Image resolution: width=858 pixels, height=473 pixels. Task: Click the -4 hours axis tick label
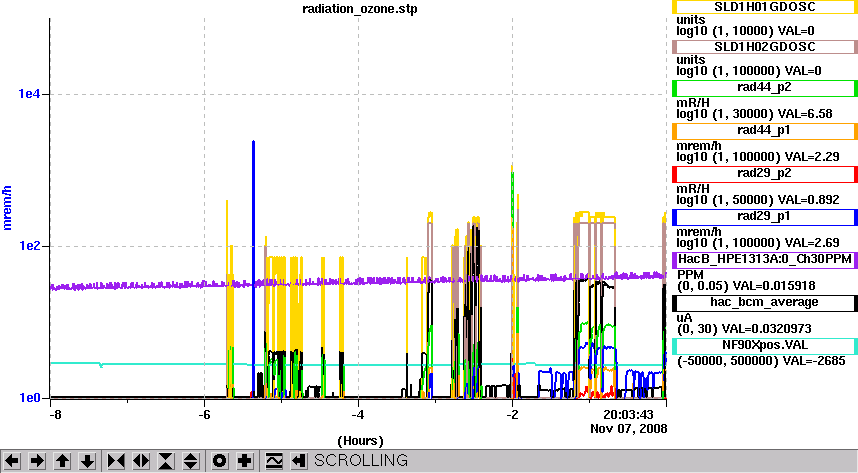coord(357,415)
